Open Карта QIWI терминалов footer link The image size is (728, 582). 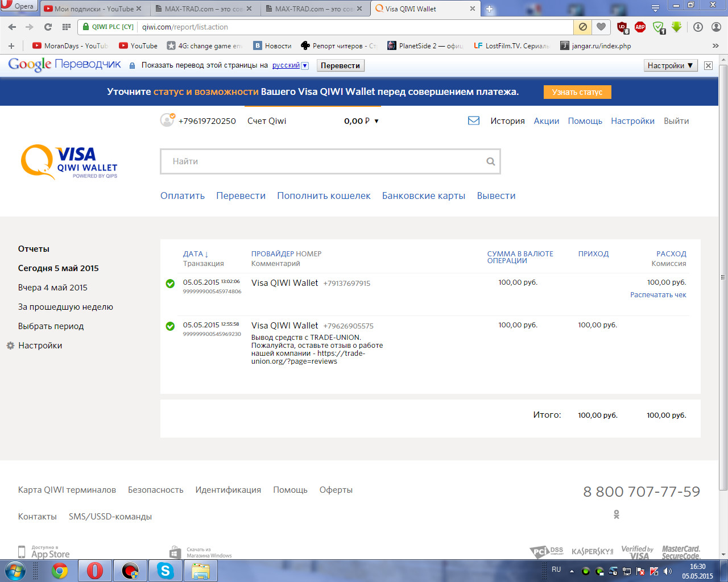pos(67,490)
